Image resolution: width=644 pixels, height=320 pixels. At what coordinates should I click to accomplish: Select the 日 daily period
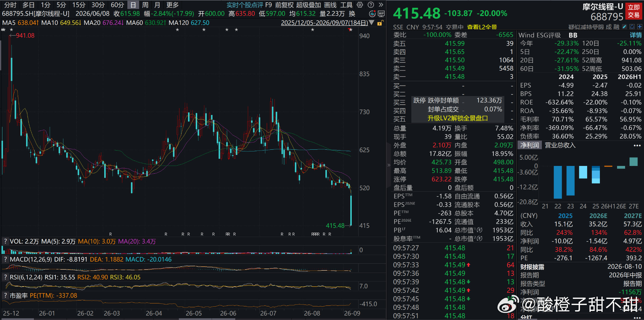click(x=133, y=5)
